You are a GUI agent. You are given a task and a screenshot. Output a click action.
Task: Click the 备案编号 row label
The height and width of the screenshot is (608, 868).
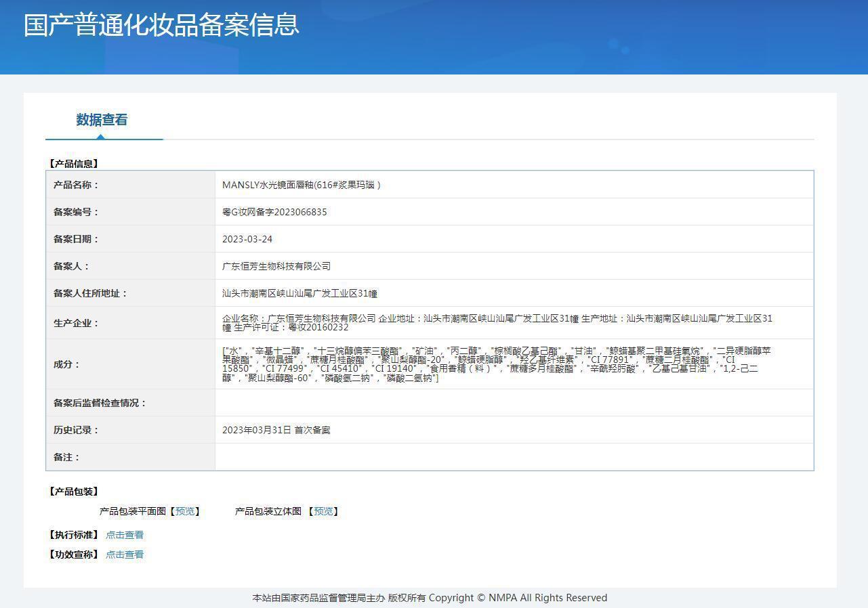coord(76,212)
